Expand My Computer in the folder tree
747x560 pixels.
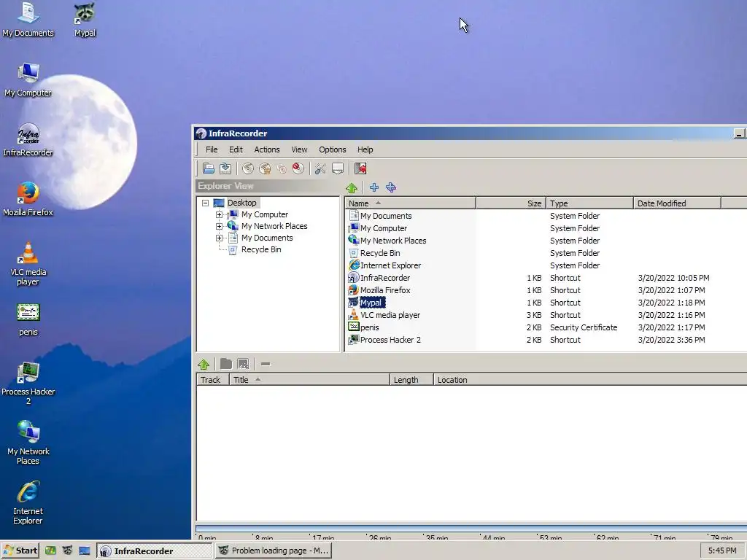pyautogui.click(x=219, y=215)
